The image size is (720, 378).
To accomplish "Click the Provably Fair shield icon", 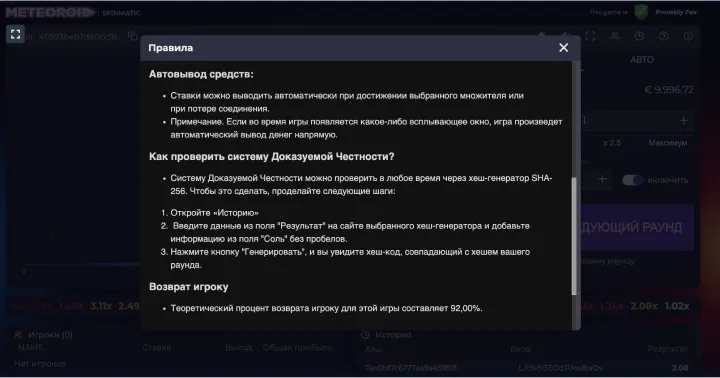I will tap(641, 12).
